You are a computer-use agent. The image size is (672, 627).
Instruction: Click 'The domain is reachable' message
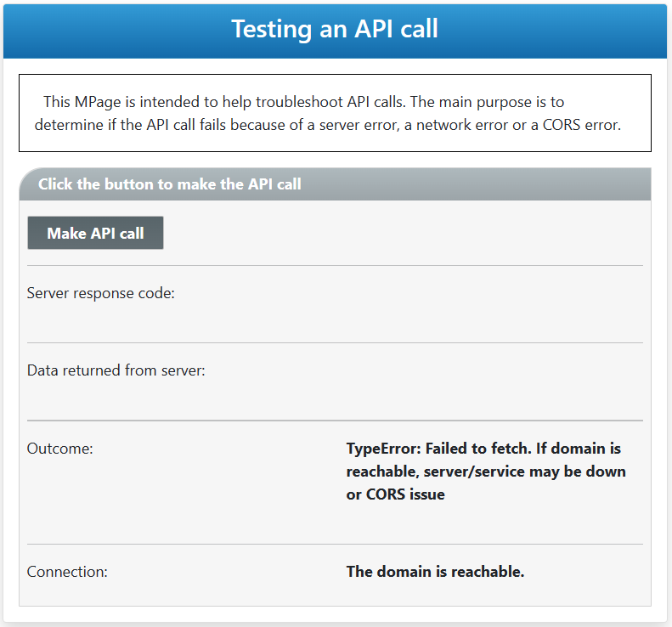[x=435, y=572]
